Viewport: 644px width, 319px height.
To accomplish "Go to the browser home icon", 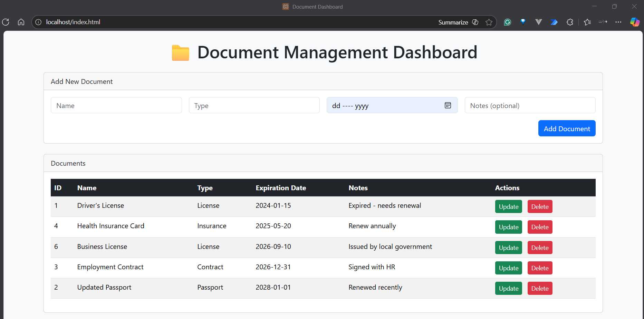I will click(21, 22).
